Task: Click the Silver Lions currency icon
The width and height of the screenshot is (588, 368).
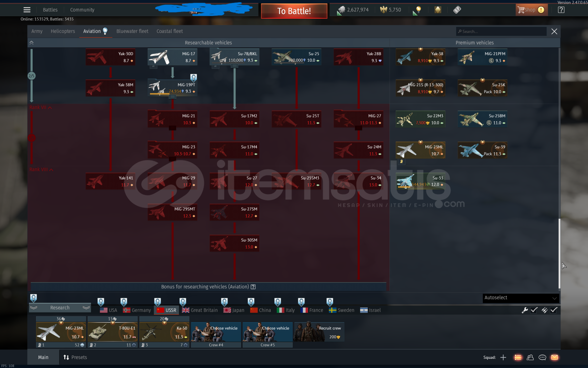Action: [x=341, y=10]
